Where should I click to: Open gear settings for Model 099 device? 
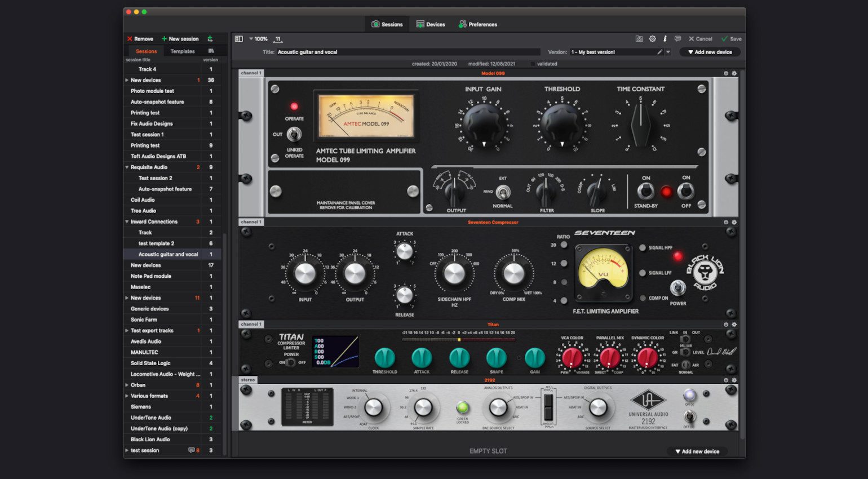point(734,73)
